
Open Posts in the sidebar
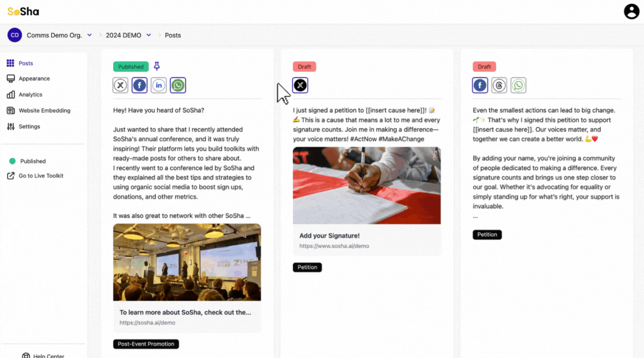coord(26,63)
